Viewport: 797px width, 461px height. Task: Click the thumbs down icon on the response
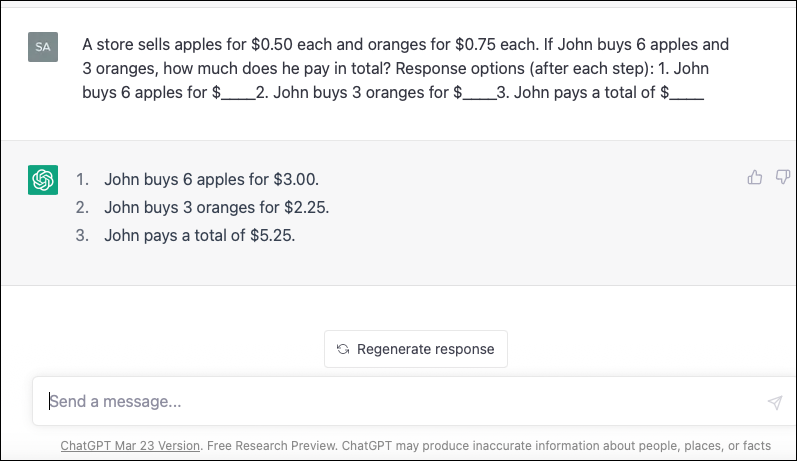[x=783, y=177]
